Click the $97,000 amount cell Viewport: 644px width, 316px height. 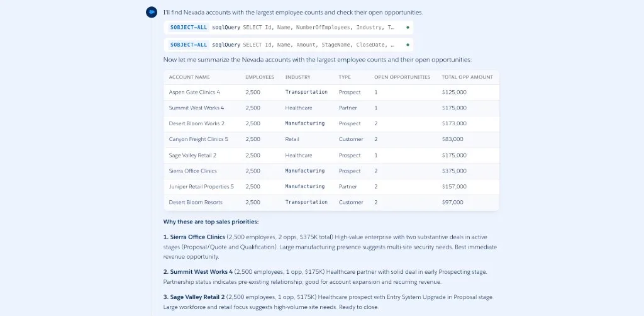click(x=453, y=202)
